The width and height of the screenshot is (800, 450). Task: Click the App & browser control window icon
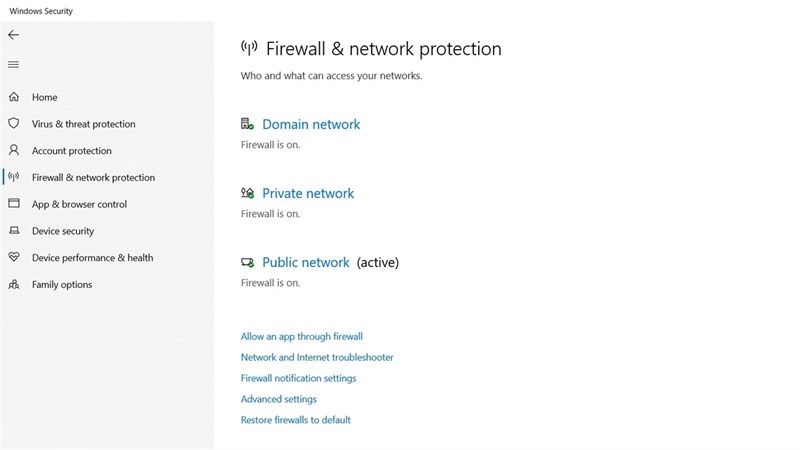click(14, 204)
